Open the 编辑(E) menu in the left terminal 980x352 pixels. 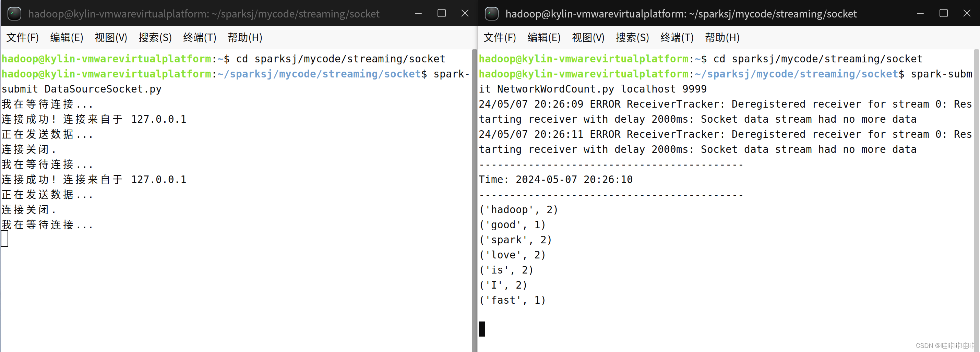(67, 38)
